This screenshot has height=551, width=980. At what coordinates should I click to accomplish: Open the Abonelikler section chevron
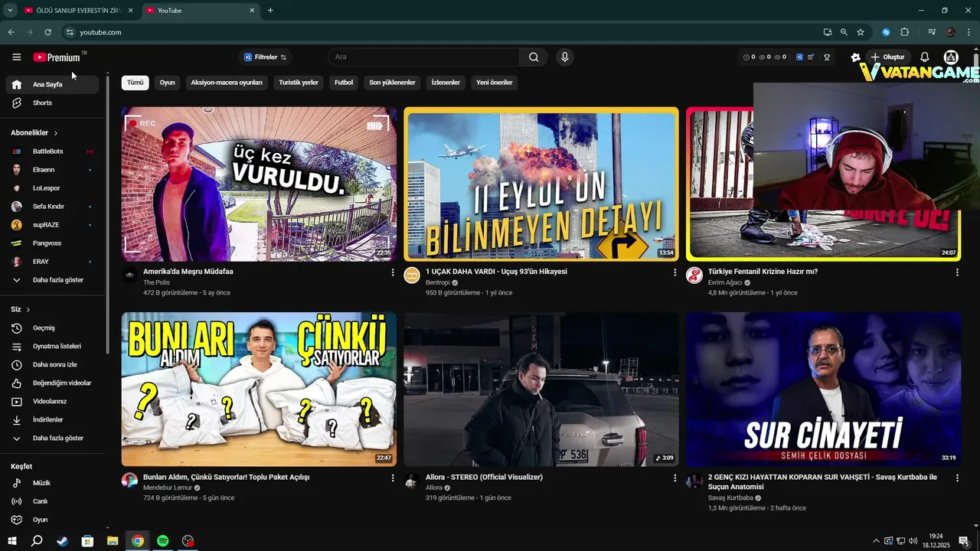56,133
